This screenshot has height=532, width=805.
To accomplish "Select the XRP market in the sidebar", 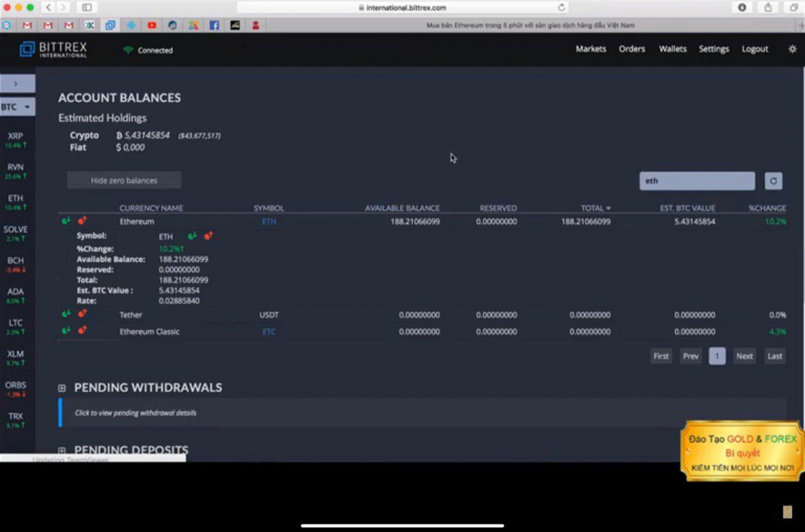I will coord(15,140).
